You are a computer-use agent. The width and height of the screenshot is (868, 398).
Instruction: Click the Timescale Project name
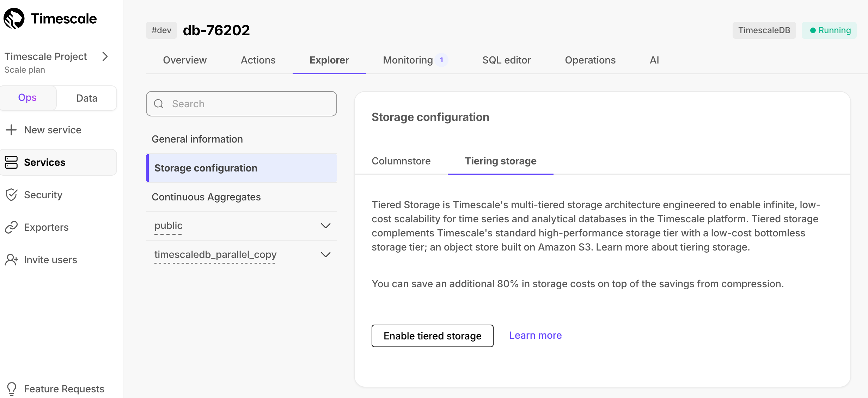tap(45, 56)
